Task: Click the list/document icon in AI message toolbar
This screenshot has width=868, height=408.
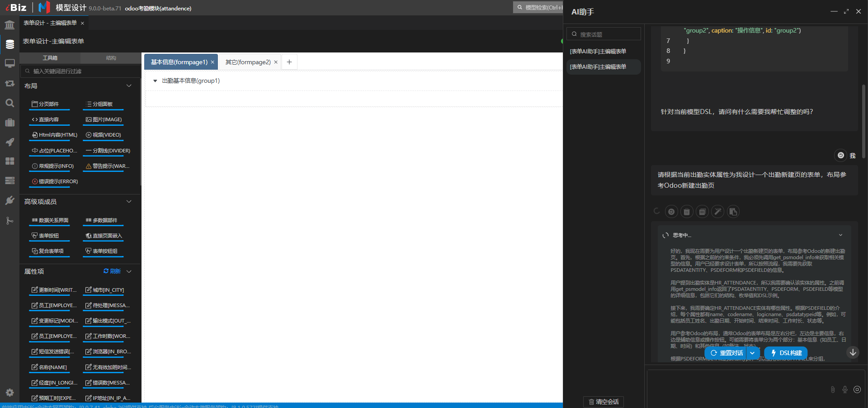Action: pyautogui.click(x=702, y=212)
